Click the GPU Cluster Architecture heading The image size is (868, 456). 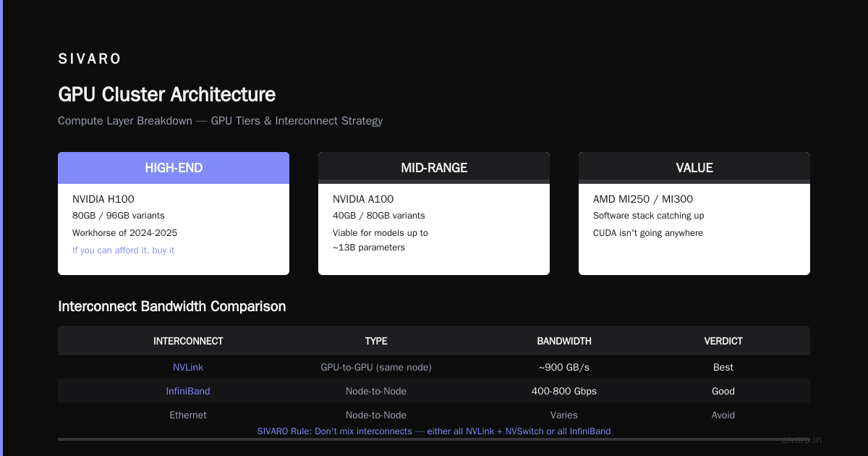166,95
